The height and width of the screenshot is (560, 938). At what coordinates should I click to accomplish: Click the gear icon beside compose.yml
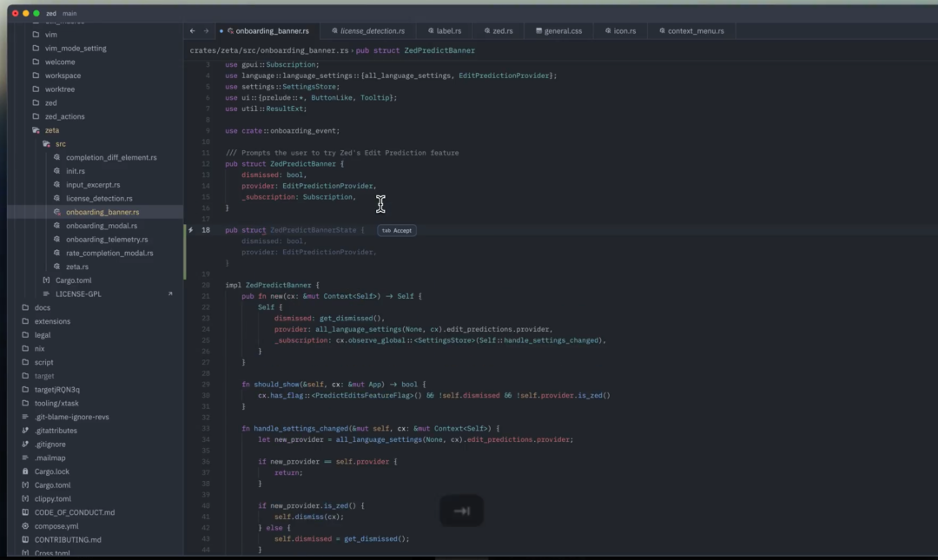[25, 526]
